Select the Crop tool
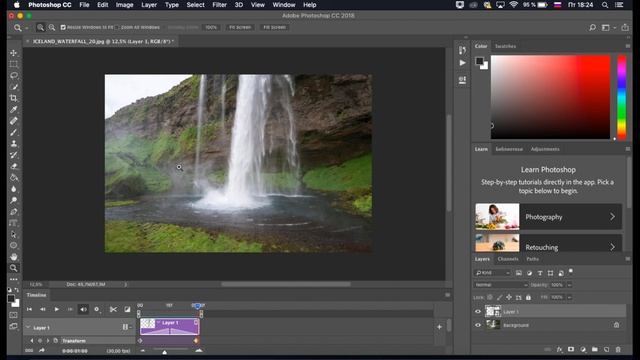Image resolution: width=640 pixels, height=360 pixels. click(x=14, y=98)
